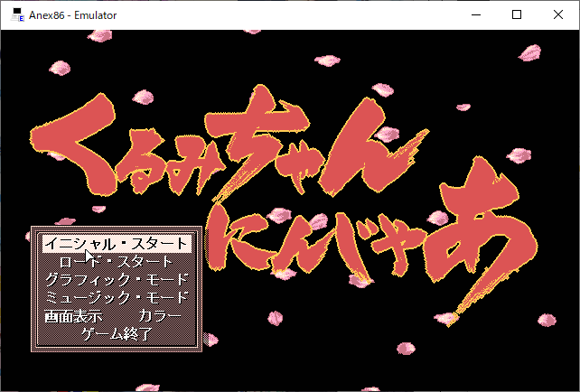
Task: Select ゲーム終了 to quit the game
Action: coord(117,334)
